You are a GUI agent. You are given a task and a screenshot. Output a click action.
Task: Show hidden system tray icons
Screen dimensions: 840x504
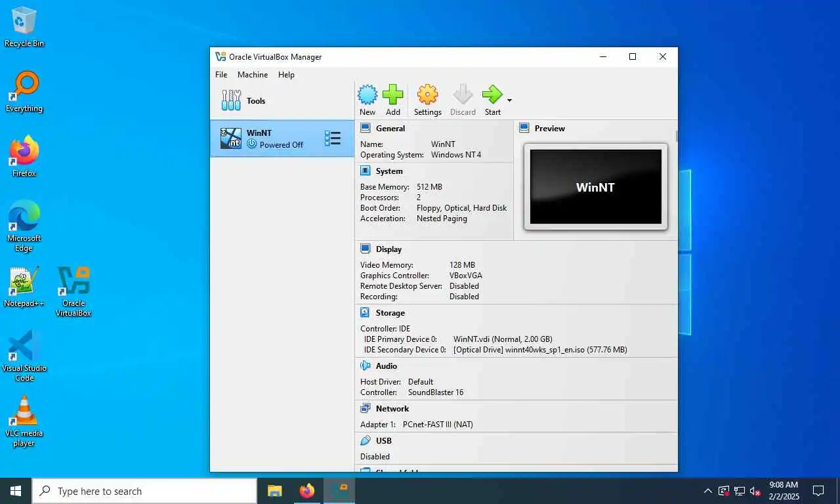pos(707,491)
